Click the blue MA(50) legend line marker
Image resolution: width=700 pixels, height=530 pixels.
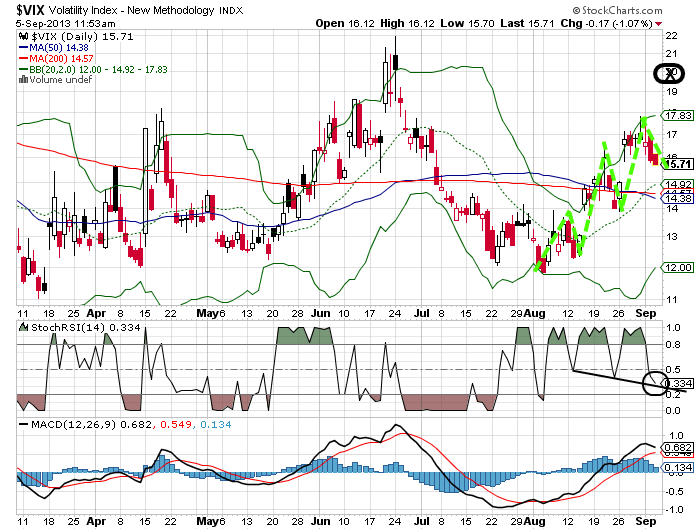23,47
